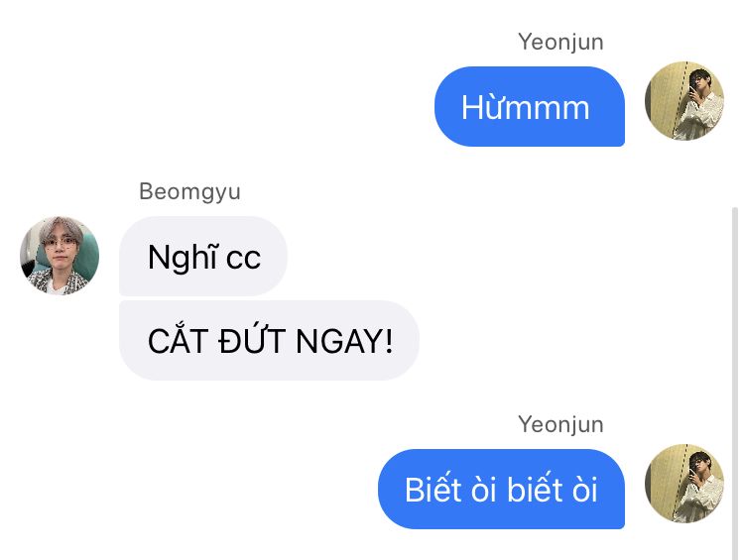
Task: Open Yeonjun's avatar beside the Hừmmm message
Action: [x=684, y=100]
